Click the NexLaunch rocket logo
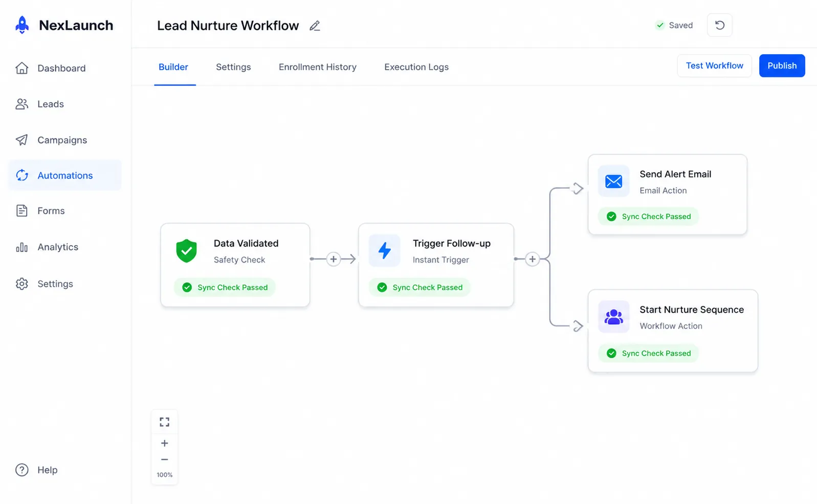817x504 pixels. pyautogui.click(x=22, y=25)
